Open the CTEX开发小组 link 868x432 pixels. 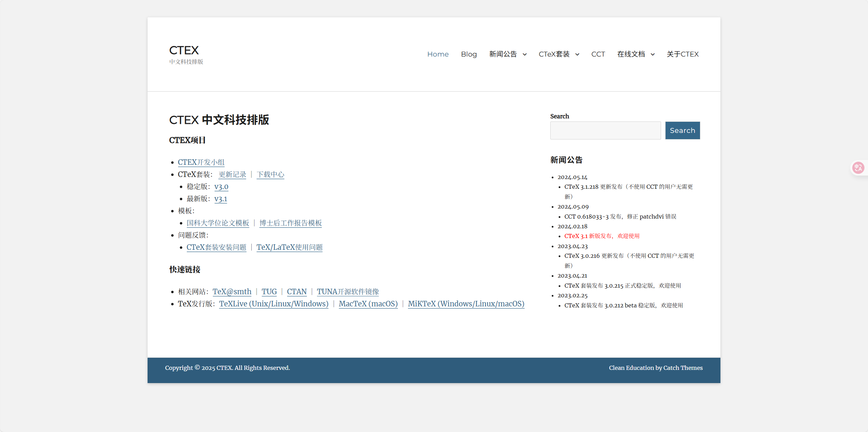point(201,162)
